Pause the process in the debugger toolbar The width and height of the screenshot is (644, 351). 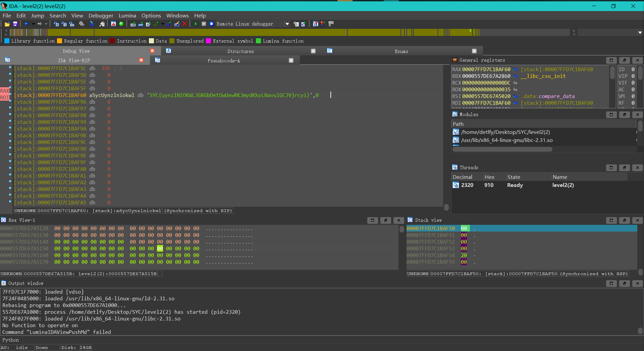204,24
